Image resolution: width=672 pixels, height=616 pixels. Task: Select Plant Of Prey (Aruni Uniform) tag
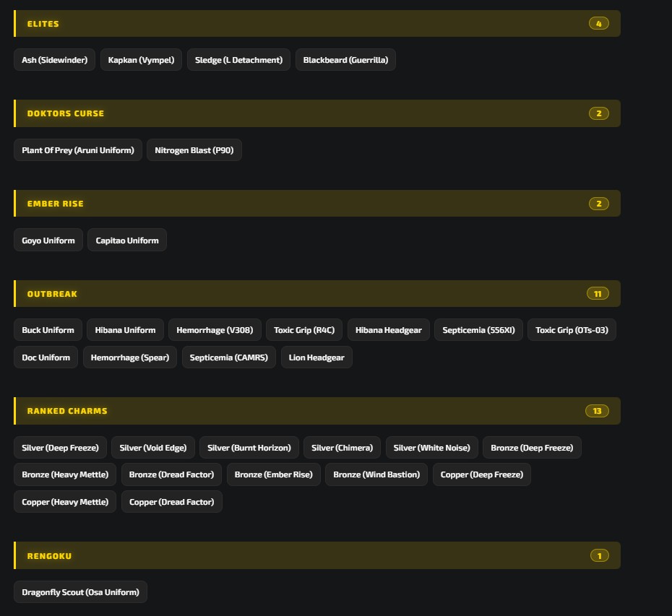pyautogui.click(x=78, y=150)
